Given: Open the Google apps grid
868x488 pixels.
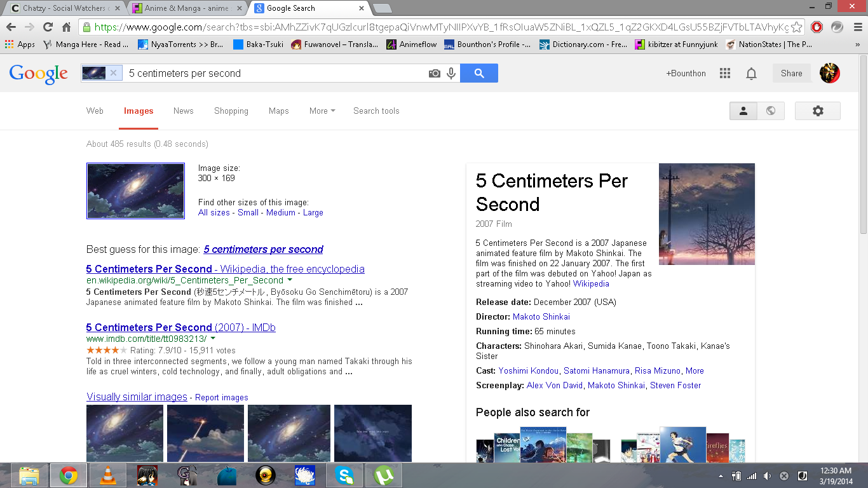Looking at the screenshot, I should point(725,74).
